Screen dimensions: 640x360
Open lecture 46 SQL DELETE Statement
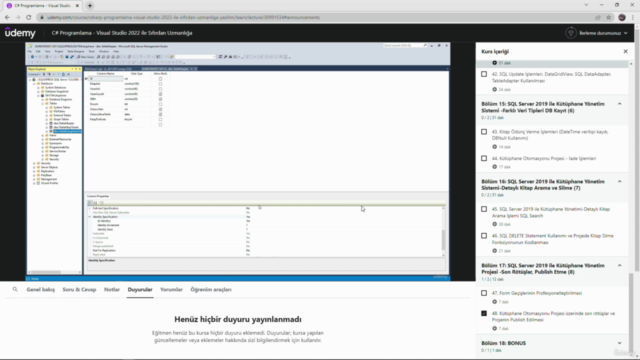553,239
